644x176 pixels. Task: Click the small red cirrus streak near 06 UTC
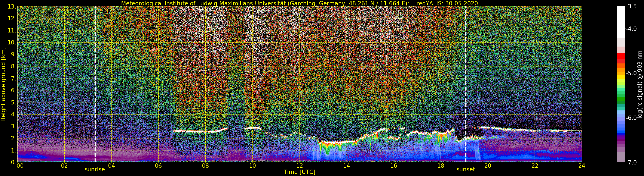coord(156,50)
